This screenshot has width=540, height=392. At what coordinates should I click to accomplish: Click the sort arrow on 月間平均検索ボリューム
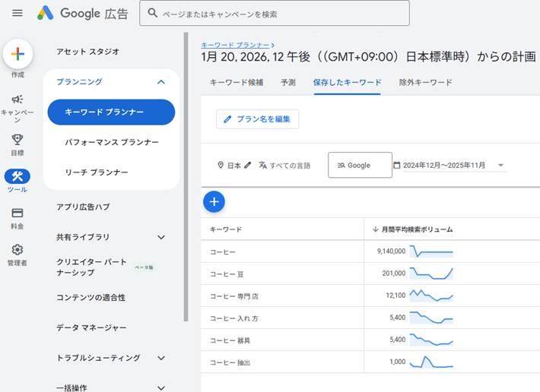(376, 229)
